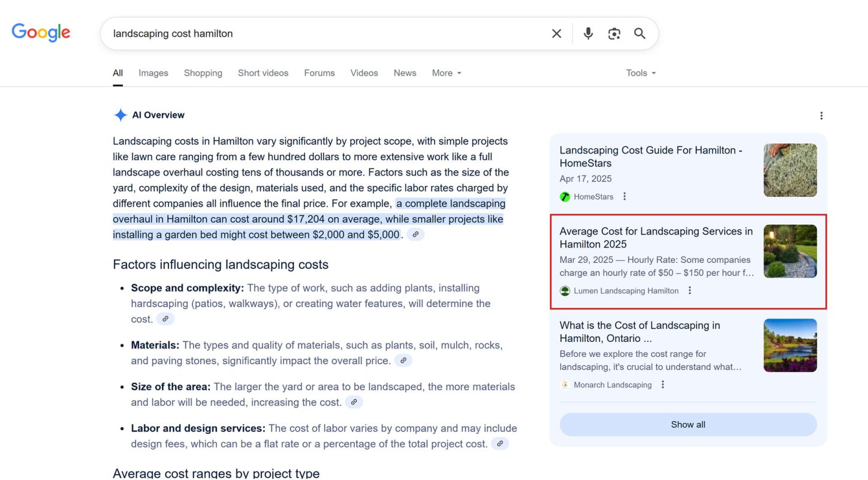The height and width of the screenshot is (480, 868).
Task: Click the link icon after the highlighted cost text
Action: (416, 234)
